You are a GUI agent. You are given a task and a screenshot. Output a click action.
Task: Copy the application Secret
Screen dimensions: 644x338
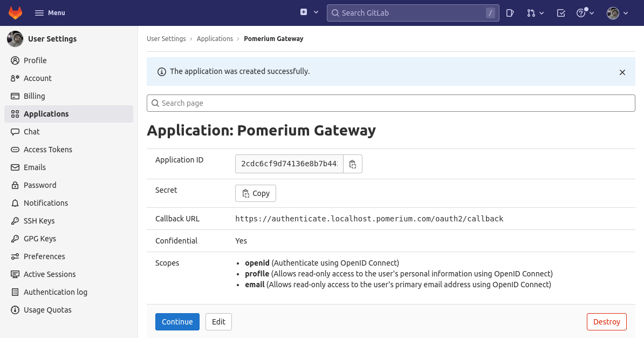(x=255, y=193)
